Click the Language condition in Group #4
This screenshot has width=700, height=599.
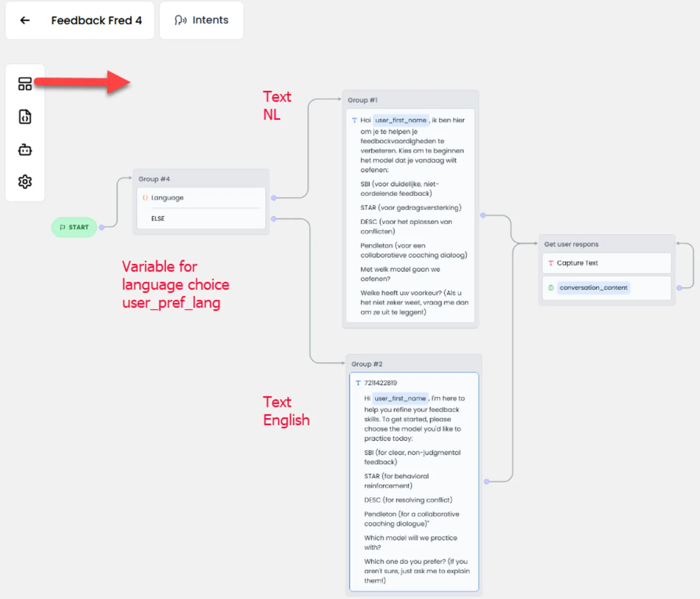pyautogui.click(x=167, y=198)
